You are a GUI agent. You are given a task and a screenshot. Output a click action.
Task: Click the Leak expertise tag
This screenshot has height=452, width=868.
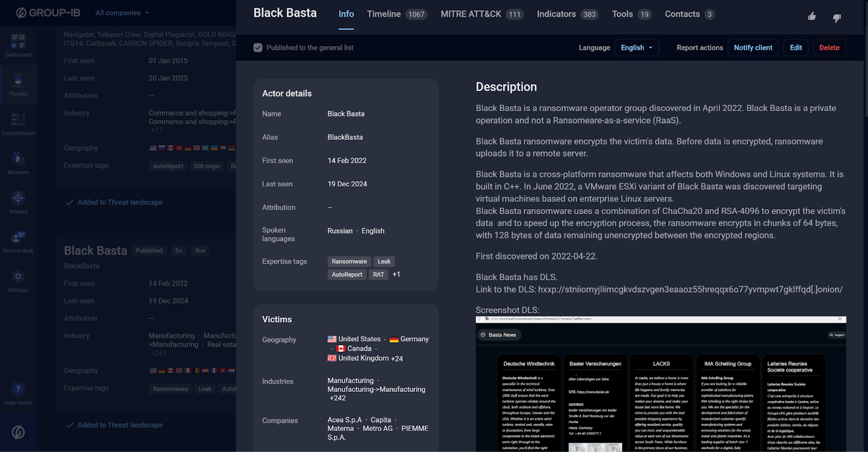(384, 261)
